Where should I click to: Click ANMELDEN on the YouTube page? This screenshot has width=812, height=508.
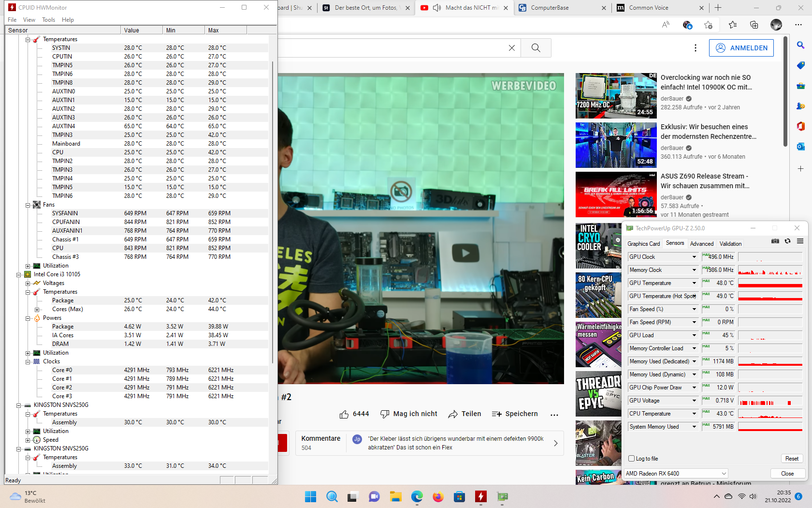pos(741,48)
